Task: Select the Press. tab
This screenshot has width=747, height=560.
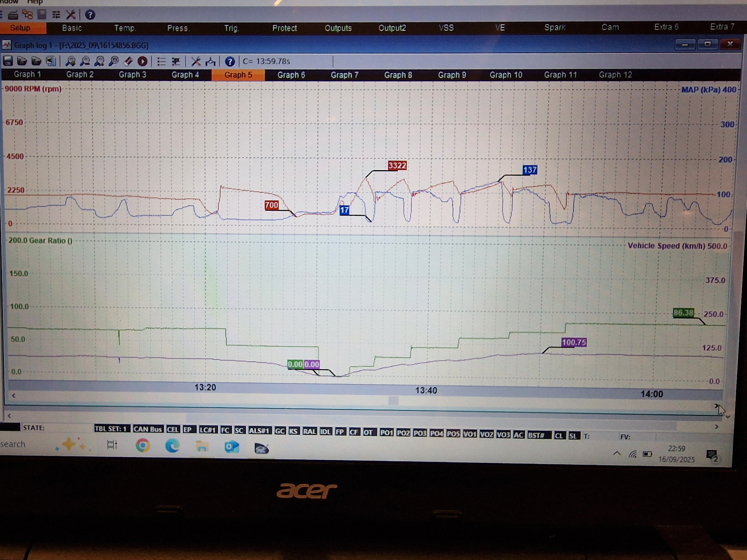Action: [x=178, y=28]
